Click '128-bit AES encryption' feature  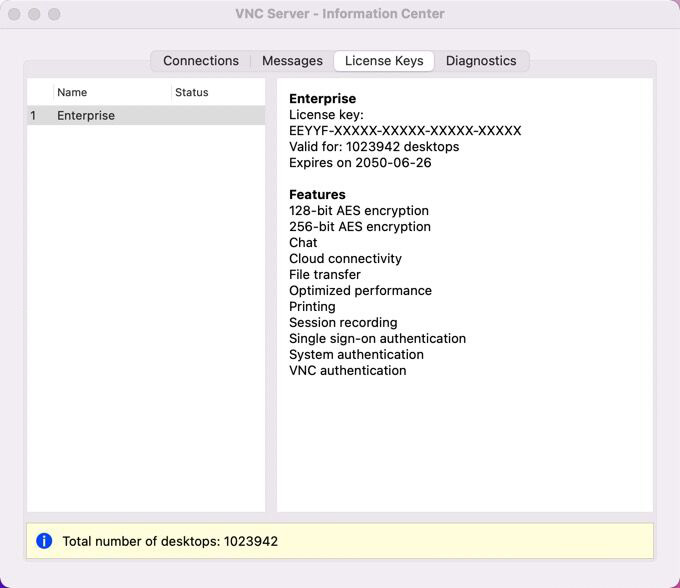359,210
